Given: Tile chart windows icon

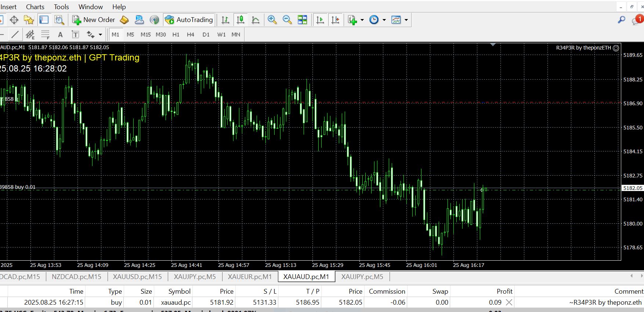Looking at the screenshot, I should point(302,20).
